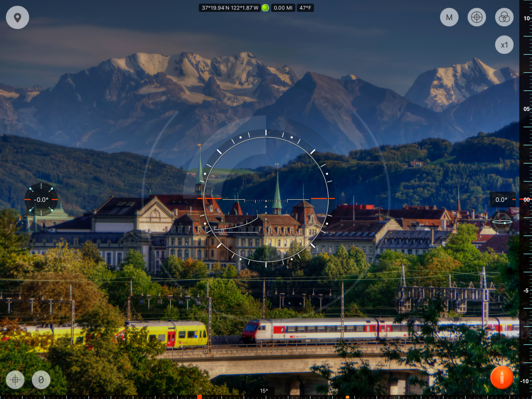The width and height of the screenshot is (532, 399).
Task: Tap the center of the circular reticle
Action: [x=266, y=199]
